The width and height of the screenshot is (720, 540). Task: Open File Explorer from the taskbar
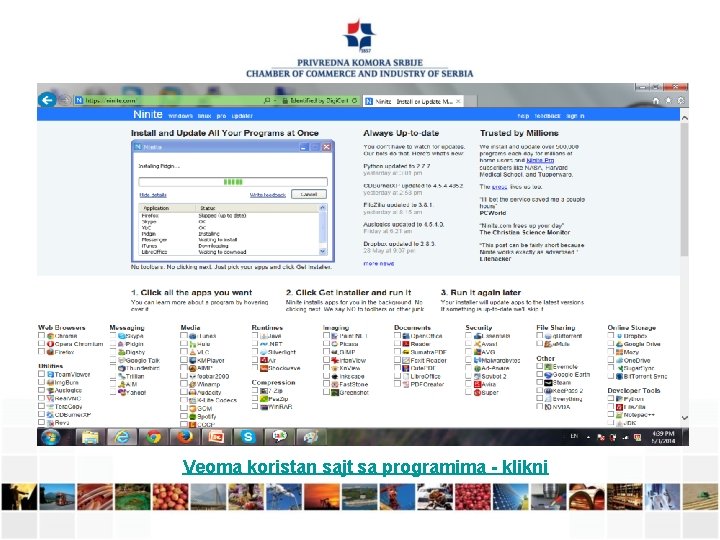pos(90,437)
